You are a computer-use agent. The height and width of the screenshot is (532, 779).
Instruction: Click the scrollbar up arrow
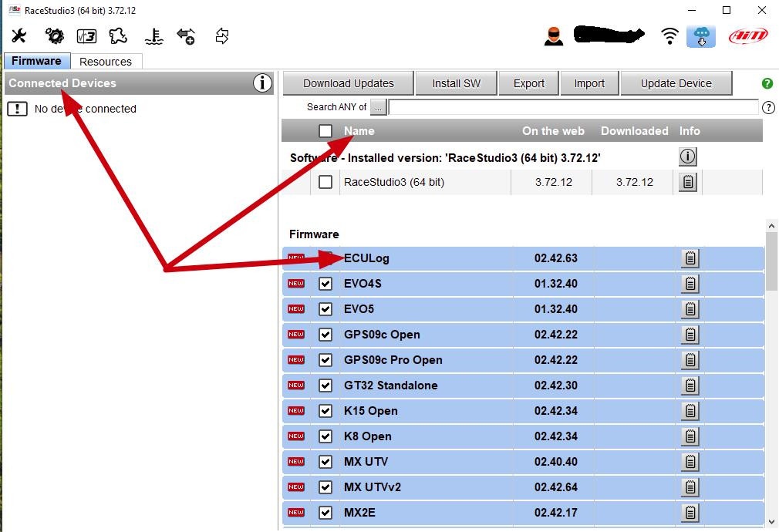tap(771, 226)
